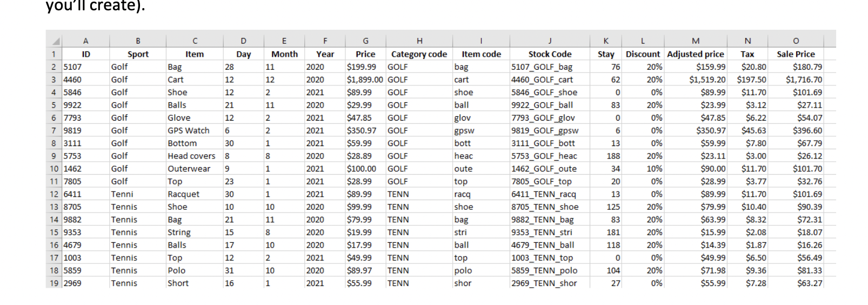Viewport: 868px width, 305px height.
Task: Select the 'Racquet' item cell
Action: point(195,194)
